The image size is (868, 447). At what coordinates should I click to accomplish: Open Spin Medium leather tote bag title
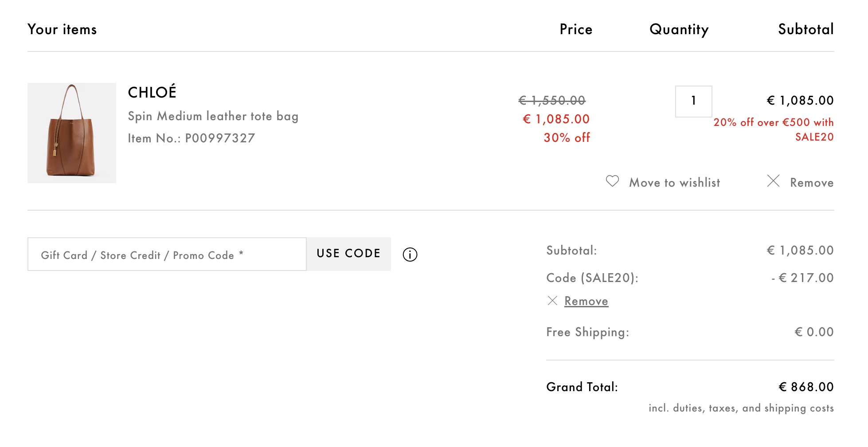[213, 116]
